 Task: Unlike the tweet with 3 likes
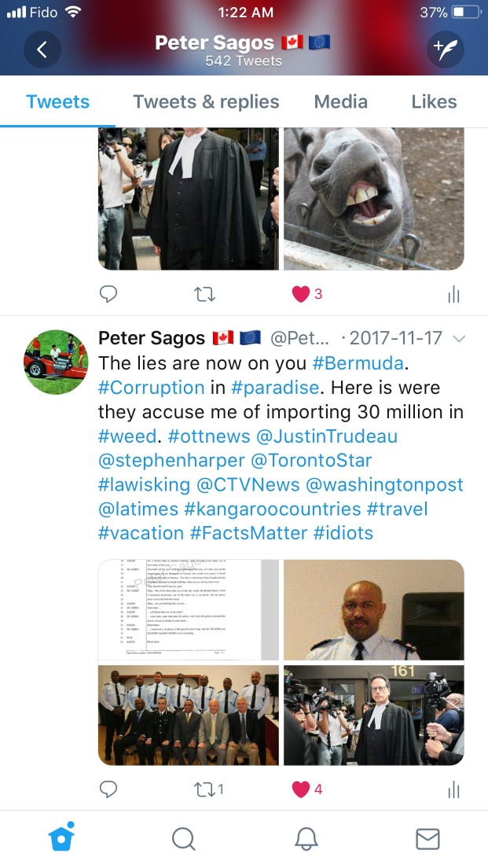(307, 294)
